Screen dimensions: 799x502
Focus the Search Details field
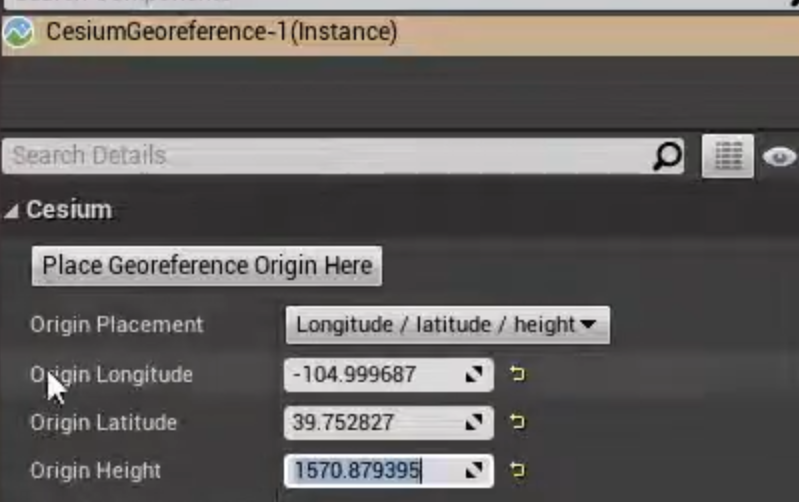(x=343, y=156)
